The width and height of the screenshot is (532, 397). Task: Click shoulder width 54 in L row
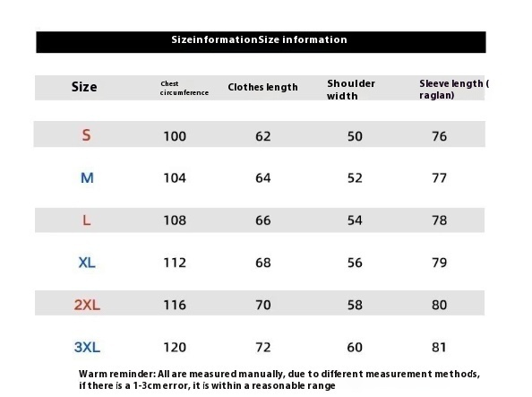(355, 220)
